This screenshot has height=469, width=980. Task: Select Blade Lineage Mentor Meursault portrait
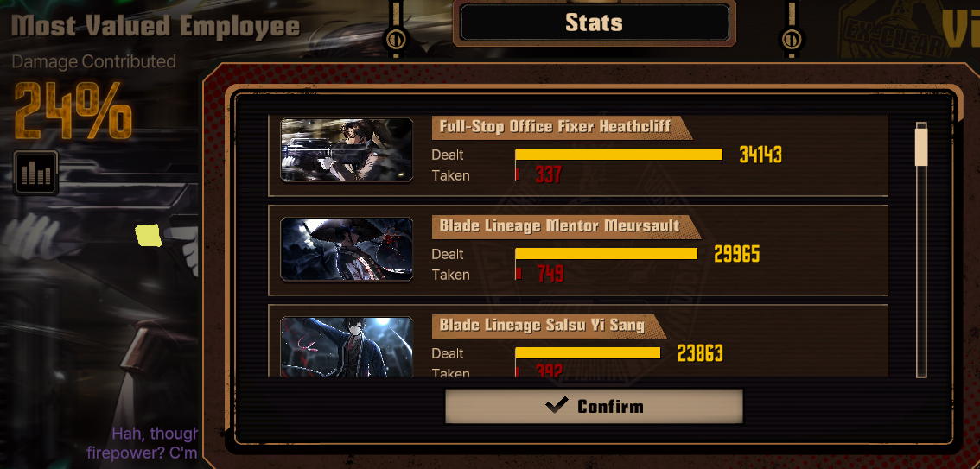tap(347, 249)
